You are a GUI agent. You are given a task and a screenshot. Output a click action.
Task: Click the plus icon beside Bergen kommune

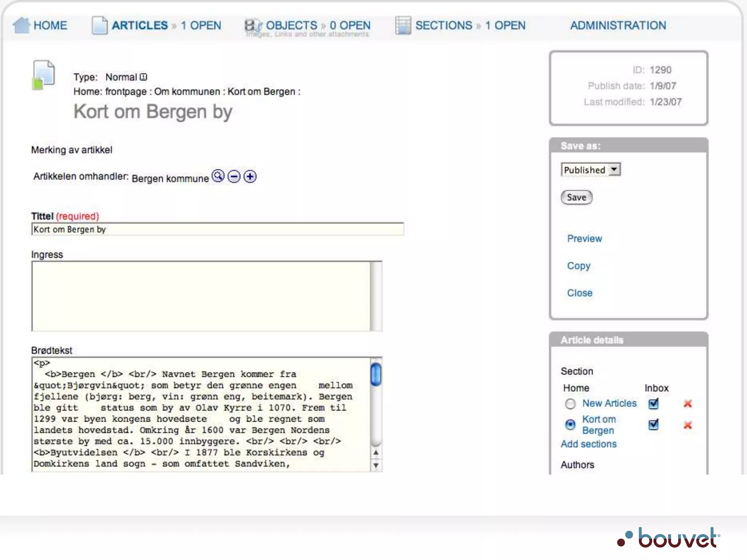[x=250, y=177]
